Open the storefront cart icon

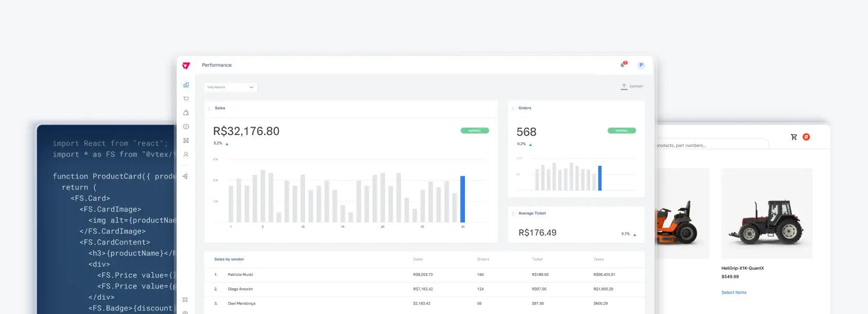(794, 137)
